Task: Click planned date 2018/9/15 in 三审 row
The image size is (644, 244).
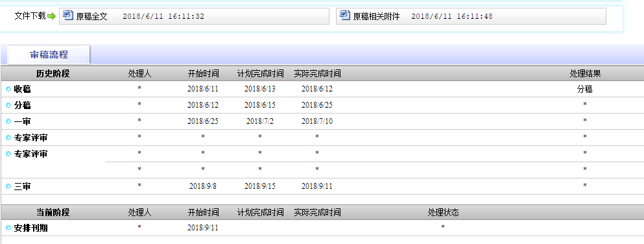Action: click(260, 186)
